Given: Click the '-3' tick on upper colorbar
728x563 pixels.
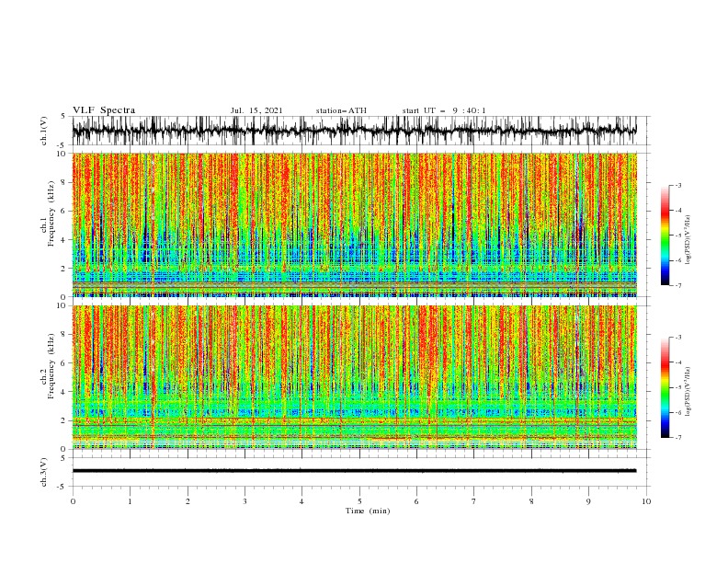Looking at the screenshot, I should pos(678,185).
